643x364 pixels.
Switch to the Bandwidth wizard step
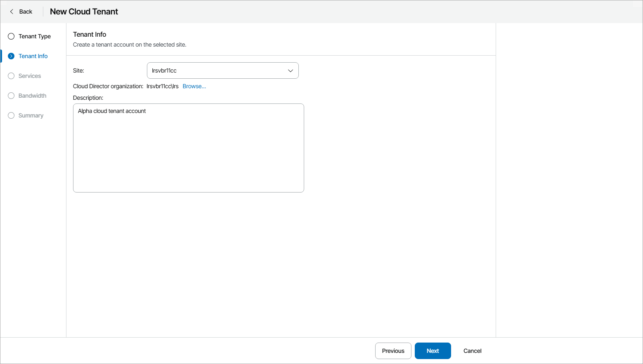32,96
